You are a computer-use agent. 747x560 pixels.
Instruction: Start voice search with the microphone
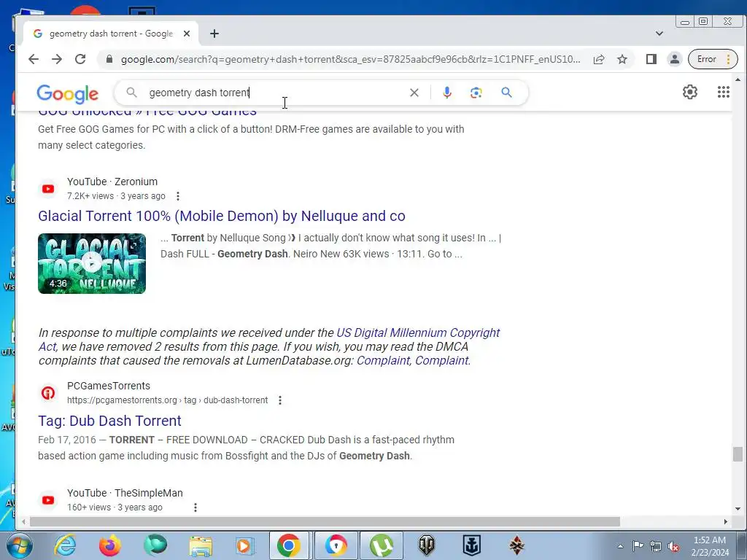(447, 93)
